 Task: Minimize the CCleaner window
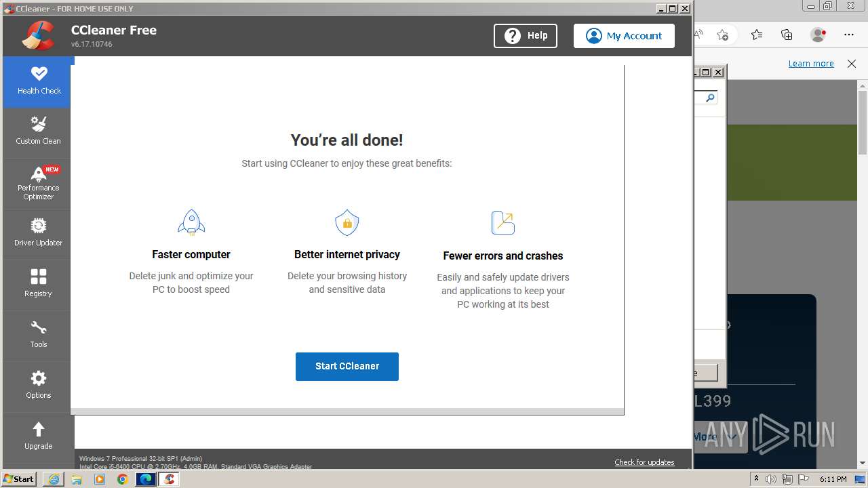tap(661, 9)
